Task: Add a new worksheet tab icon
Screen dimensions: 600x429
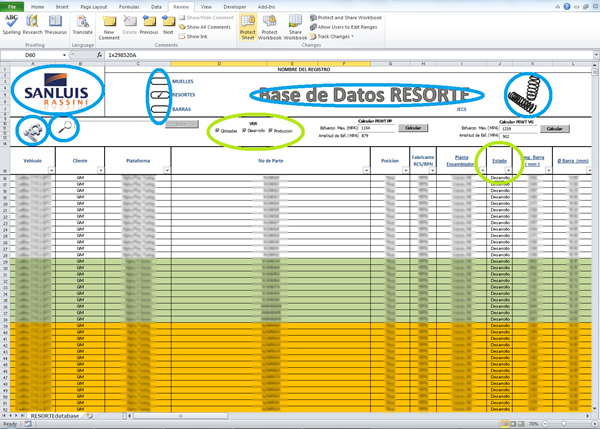Action: tap(90, 416)
